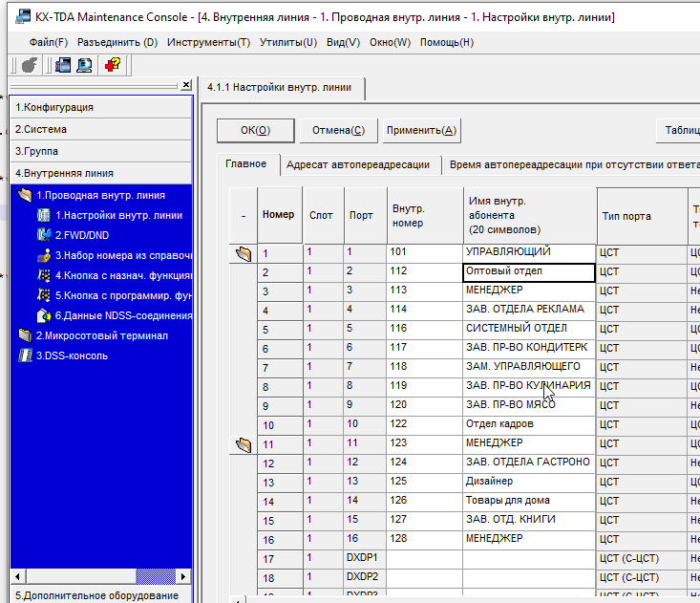This screenshot has height=603, width=700.
Task: Open the Вид(V) menu
Action: click(x=343, y=42)
